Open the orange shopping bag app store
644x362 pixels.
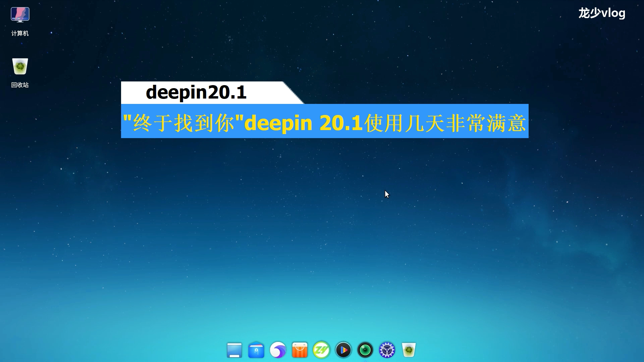click(300, 350)
